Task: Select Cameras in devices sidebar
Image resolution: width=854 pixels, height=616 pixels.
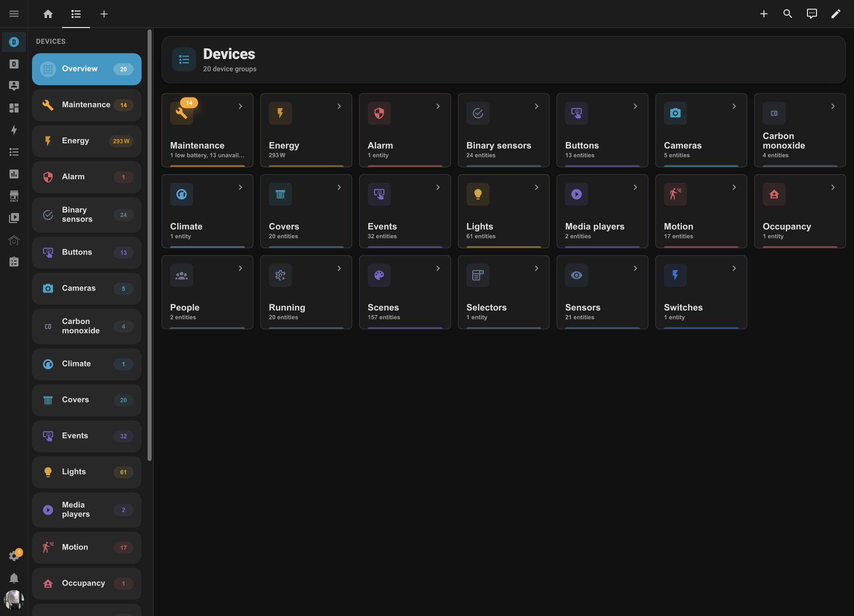Action: click(x=87, y=288)
